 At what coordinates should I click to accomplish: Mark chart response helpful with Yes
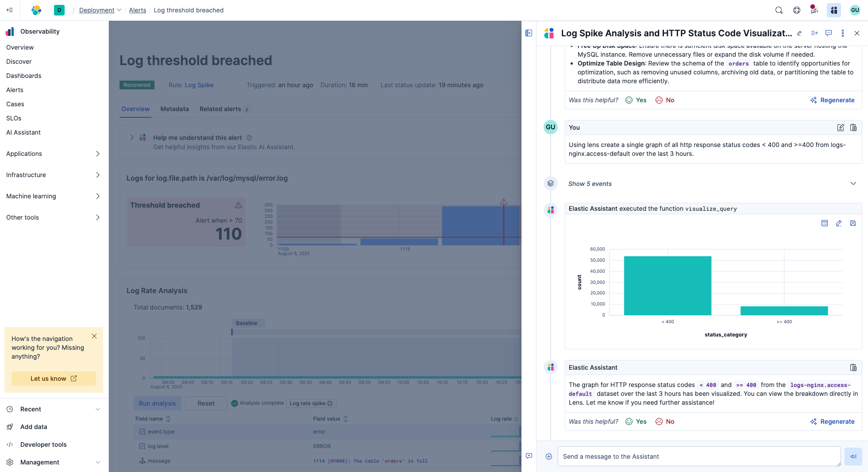[x=636, y=422]
